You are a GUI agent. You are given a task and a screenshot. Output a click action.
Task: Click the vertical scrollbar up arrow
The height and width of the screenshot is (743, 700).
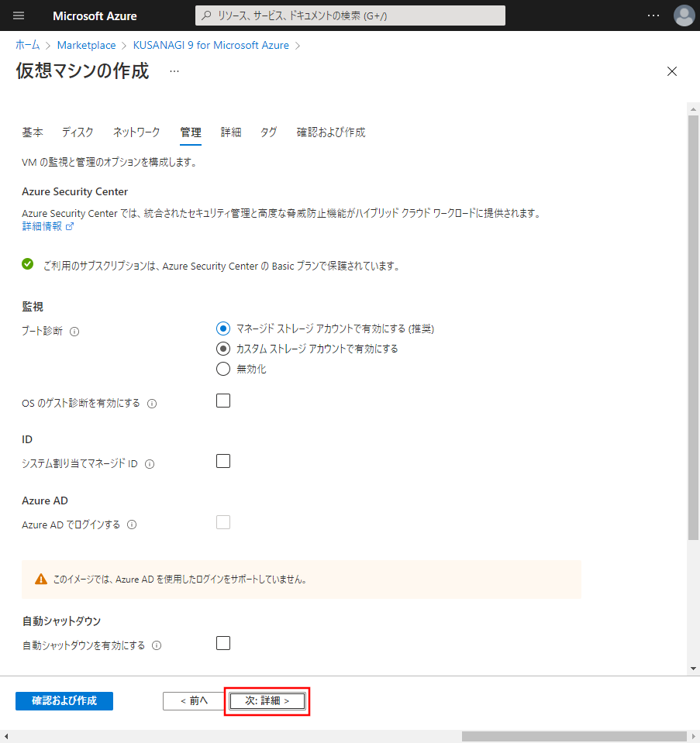[693, 109]
